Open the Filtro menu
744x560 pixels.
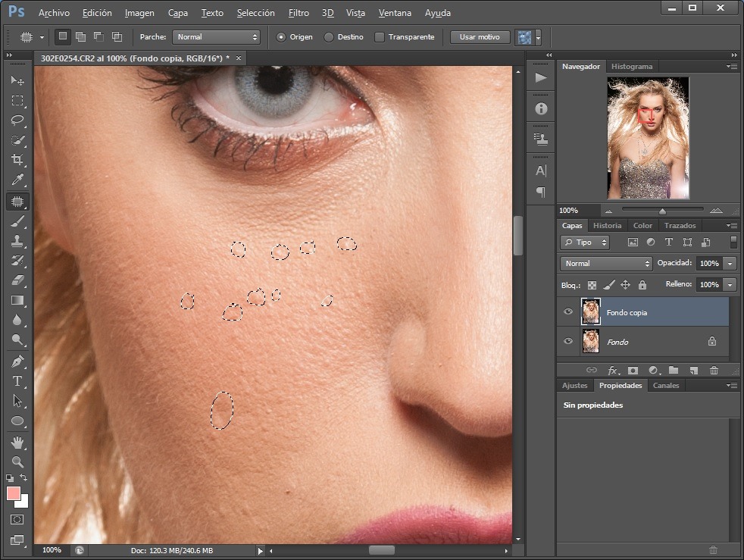299,13
